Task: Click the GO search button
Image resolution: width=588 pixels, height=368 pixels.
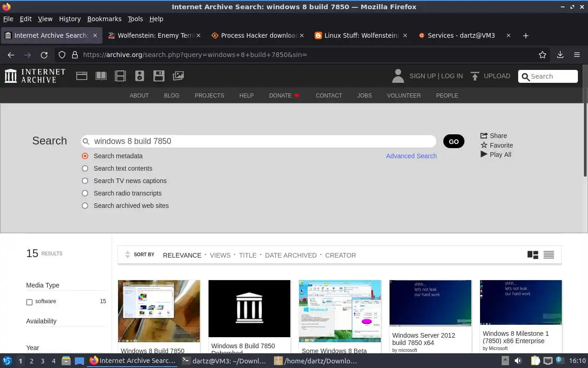Action: [x=454, y=141]
